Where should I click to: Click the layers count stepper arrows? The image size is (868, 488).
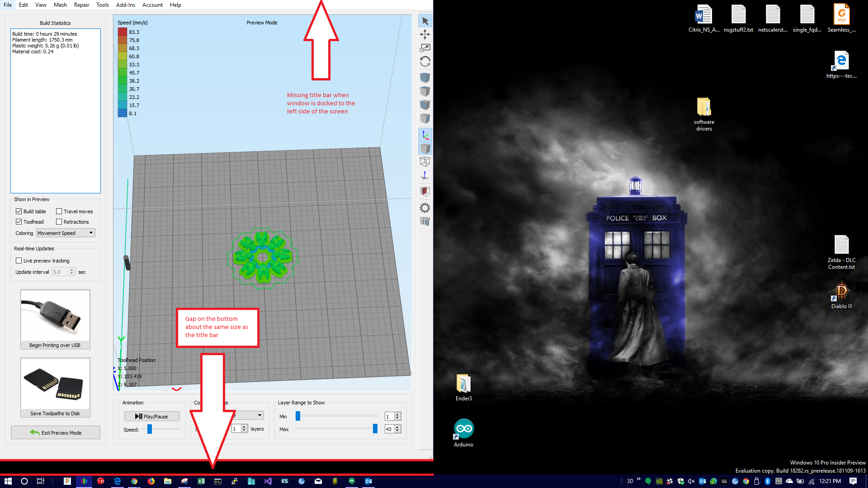(x=244, y=429)
